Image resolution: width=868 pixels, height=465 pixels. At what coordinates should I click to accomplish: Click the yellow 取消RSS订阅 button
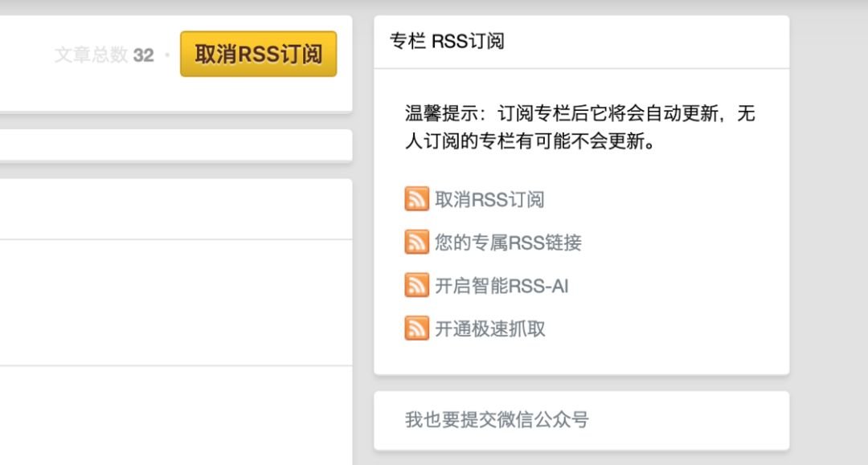(258, 51)
